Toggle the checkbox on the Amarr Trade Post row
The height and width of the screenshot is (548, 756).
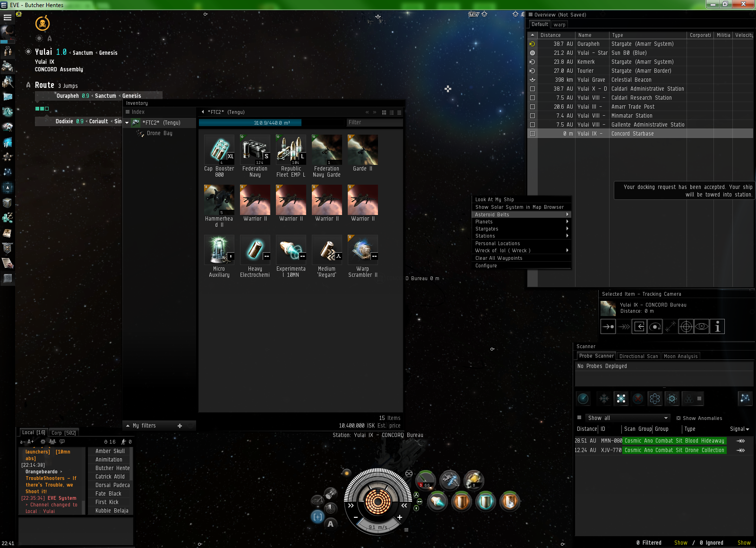533,107
